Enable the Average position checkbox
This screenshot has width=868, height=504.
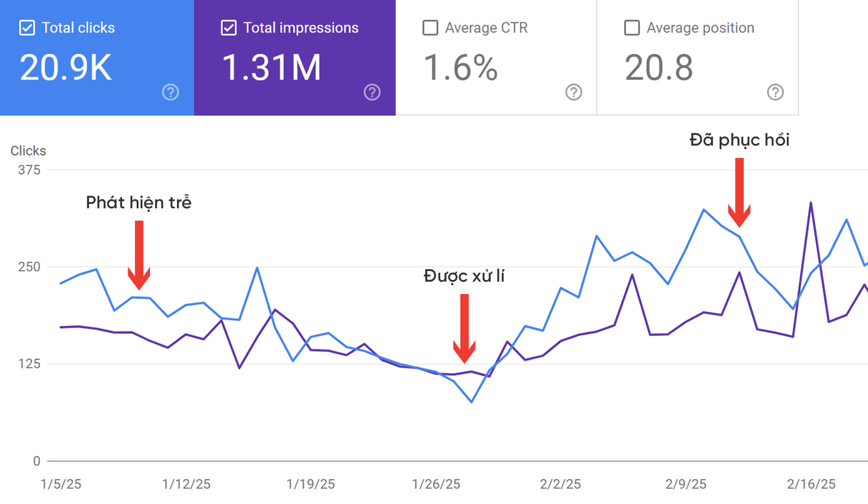click(x=632, y=28)
